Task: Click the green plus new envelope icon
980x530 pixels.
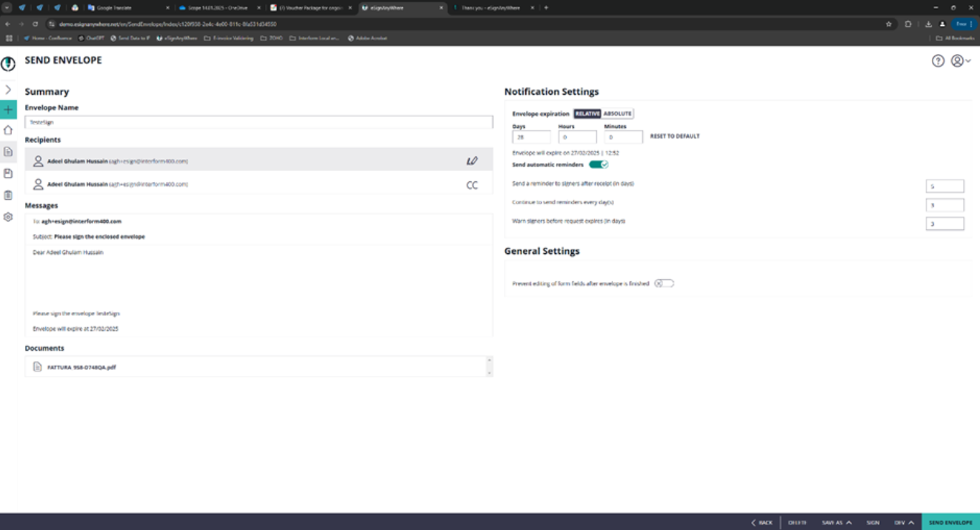Action: click(8, 110)
